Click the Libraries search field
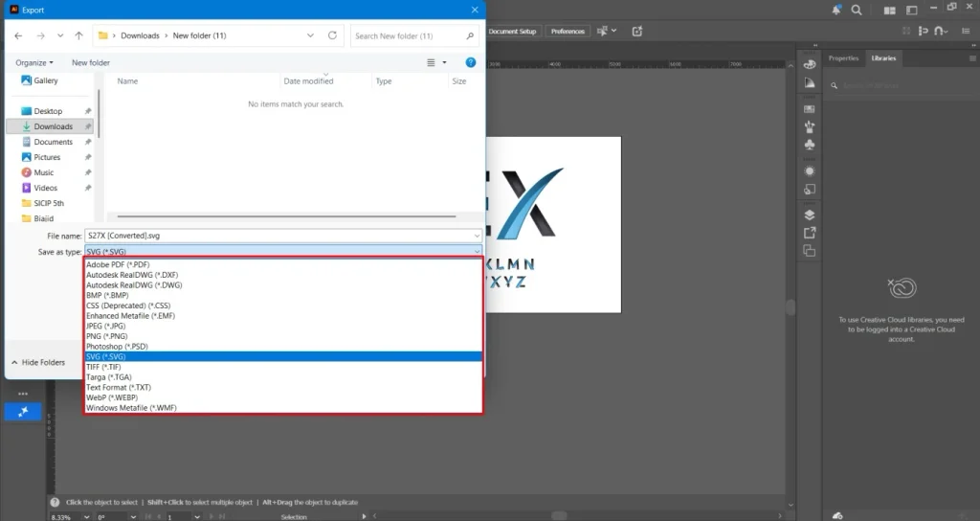Image resolution: width=980 pixels, height=521 pixels. [x=900, y=85]
